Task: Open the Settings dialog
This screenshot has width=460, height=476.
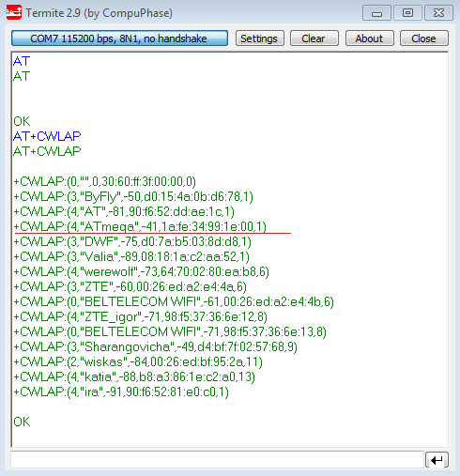Action: pos(259,38)
